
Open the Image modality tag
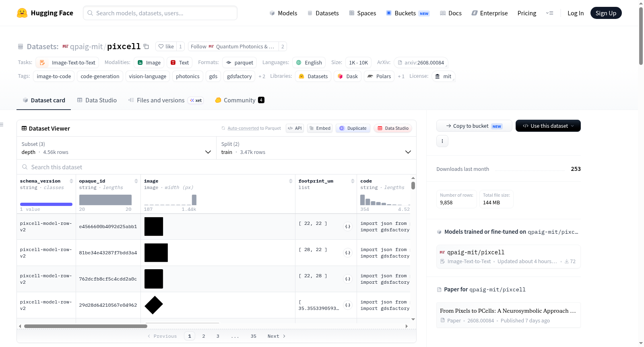[149, 62]
